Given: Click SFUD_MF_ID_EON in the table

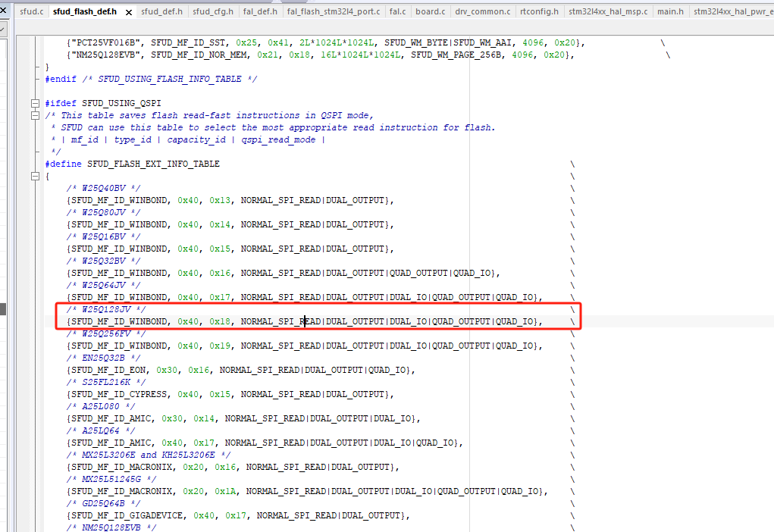Looking at the screenshot, I should (x=108, y=370).
